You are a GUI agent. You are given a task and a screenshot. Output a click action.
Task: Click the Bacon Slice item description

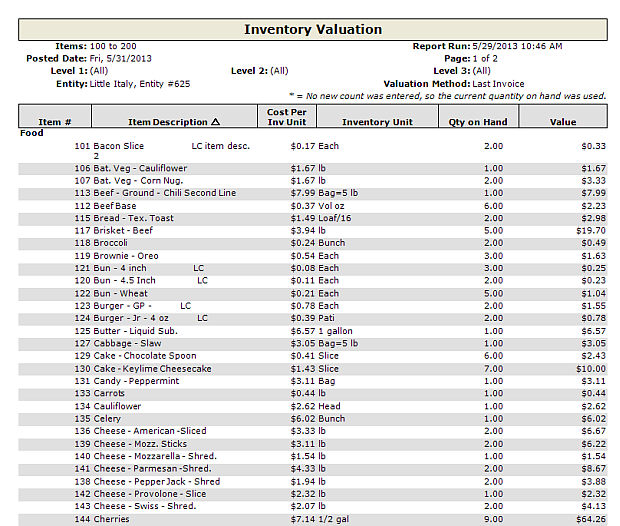click(118, 146)
